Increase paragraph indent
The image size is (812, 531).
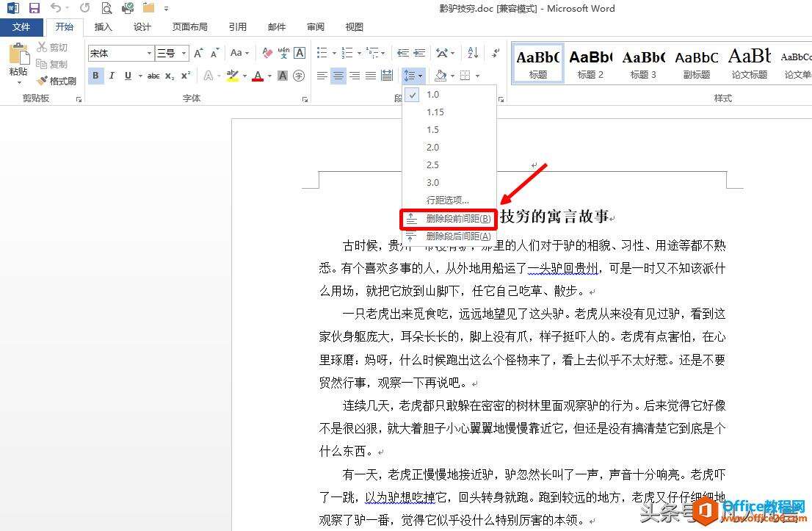tap(419, 53)
